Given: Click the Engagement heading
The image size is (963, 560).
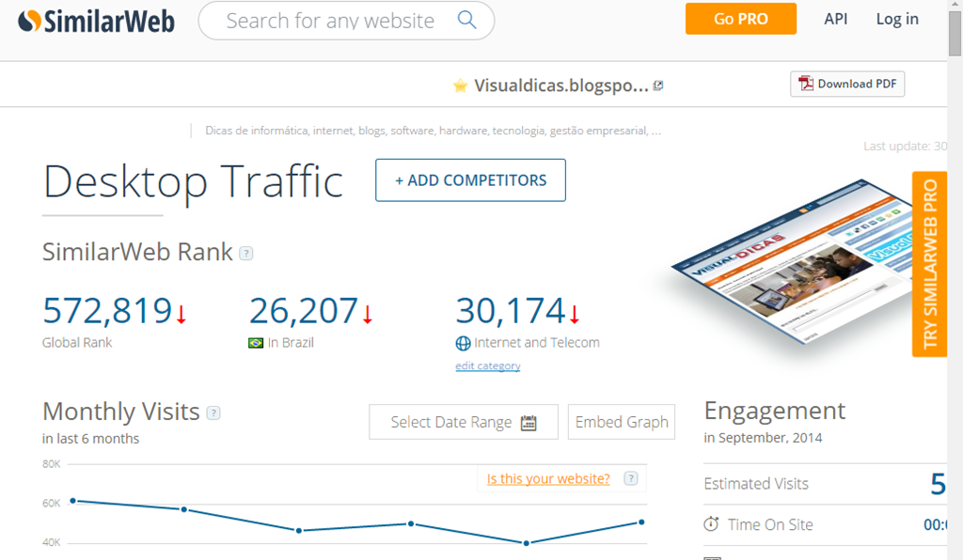Looking at the screenshot, I should click(775, 411).
